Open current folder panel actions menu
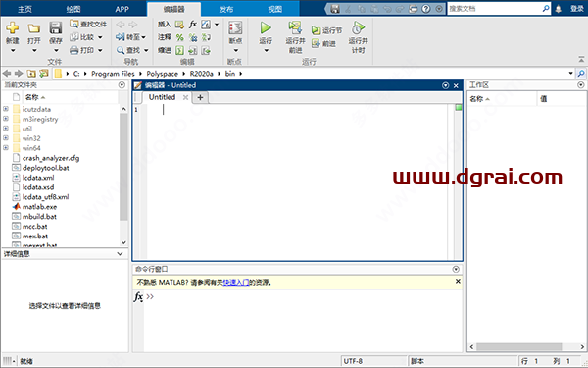Screen dimensions: 588x368 [x=122, y=85]
